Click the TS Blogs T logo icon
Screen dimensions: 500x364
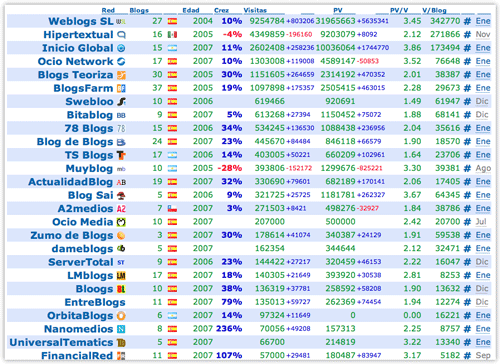121,155
